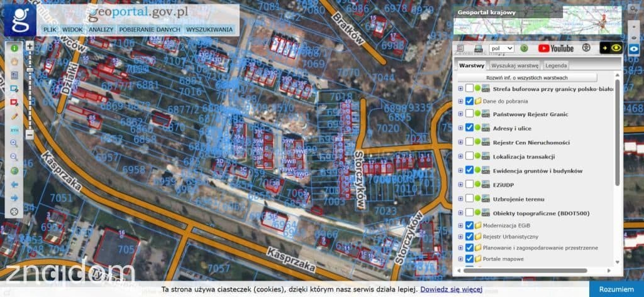644x297 pixels.
Task: Click the geoportal logo icon
Action: tap(20, 21)
